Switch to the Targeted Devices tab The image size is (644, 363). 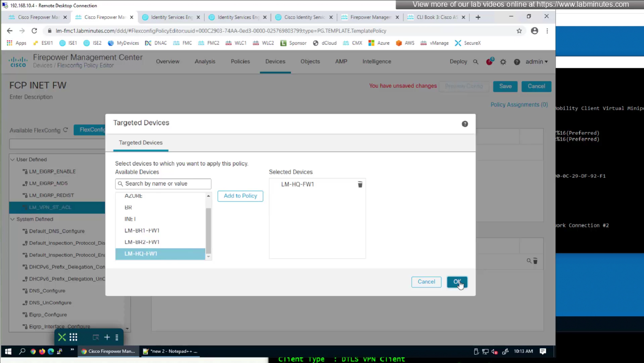(140, 143)
